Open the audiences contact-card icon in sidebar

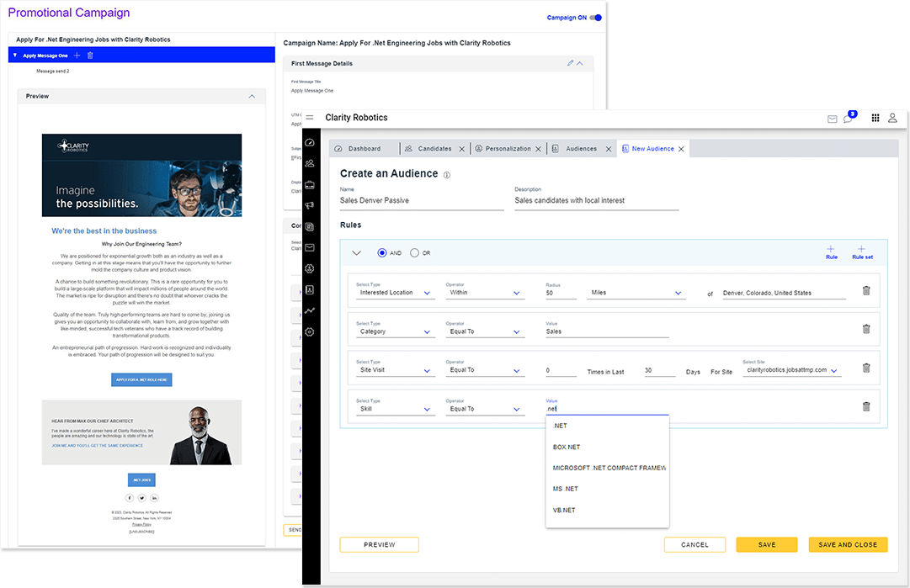pyautogui.click(x=310, y=289)
